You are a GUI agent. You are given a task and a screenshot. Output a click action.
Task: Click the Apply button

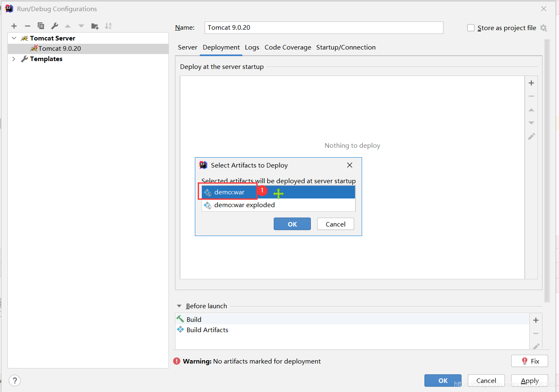pyautogui.click(x=530, y=380)
